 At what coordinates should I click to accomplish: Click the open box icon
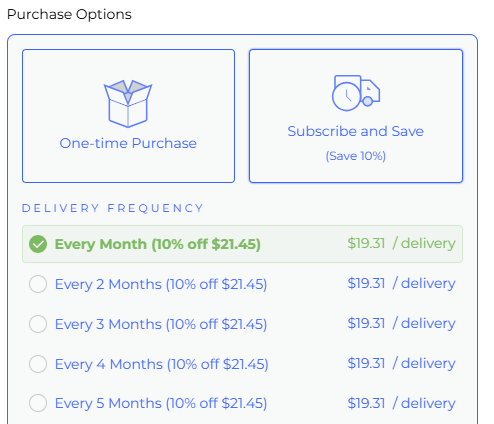(x=128, y=104)
